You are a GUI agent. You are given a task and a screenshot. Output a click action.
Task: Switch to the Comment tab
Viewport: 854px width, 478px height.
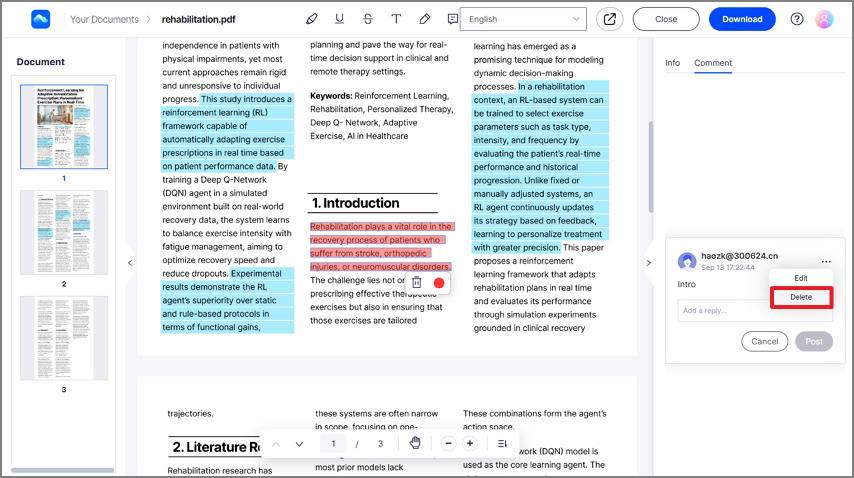click(x=713, y=63)
